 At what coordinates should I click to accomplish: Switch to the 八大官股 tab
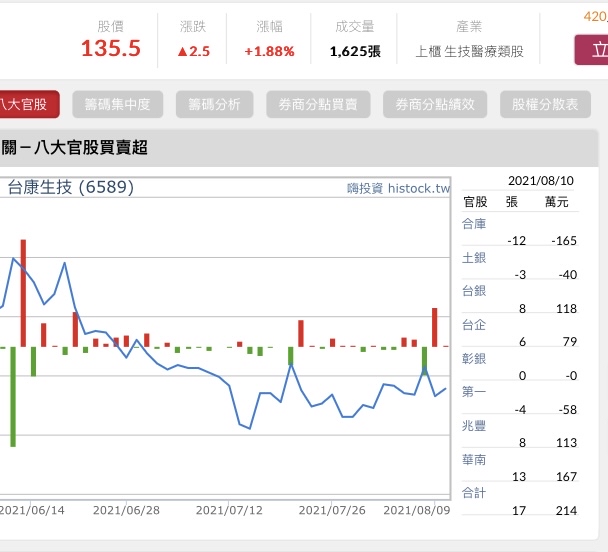(x=28, y=104)
